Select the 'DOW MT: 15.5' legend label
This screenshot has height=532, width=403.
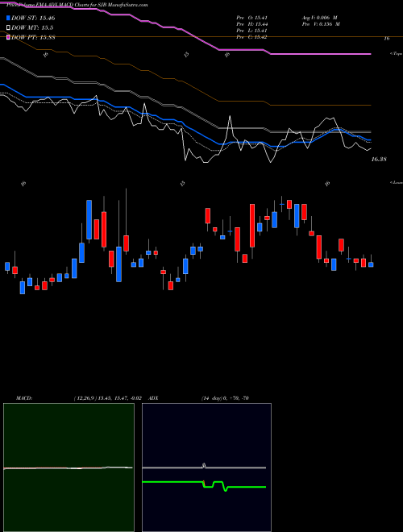pos(32,27)
